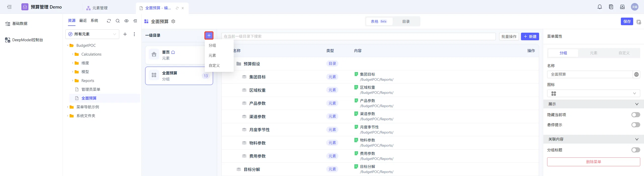
Task: Select 元素 tab in 菜单属性 panel
Action: [x=593, y=53]
